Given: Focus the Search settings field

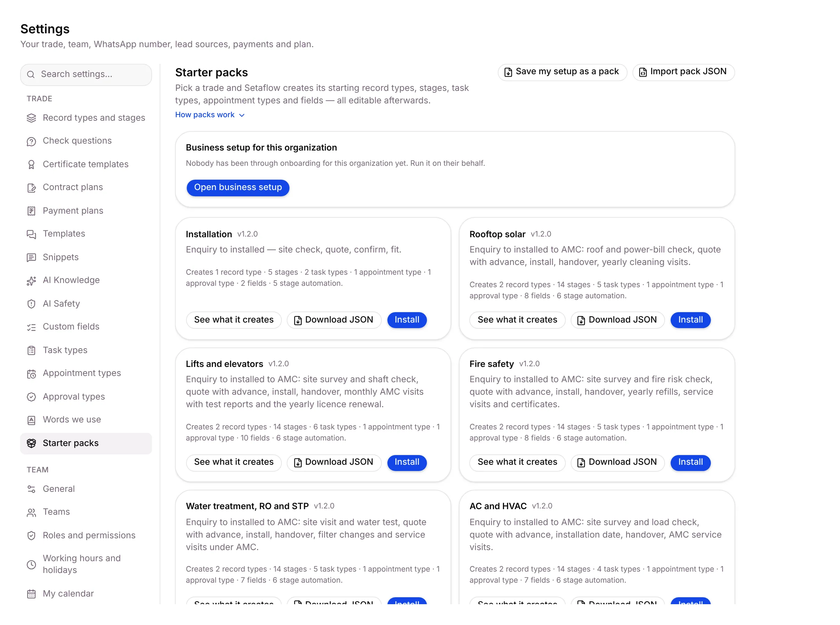Looking at the screenshot, I should tap(86, 74).
